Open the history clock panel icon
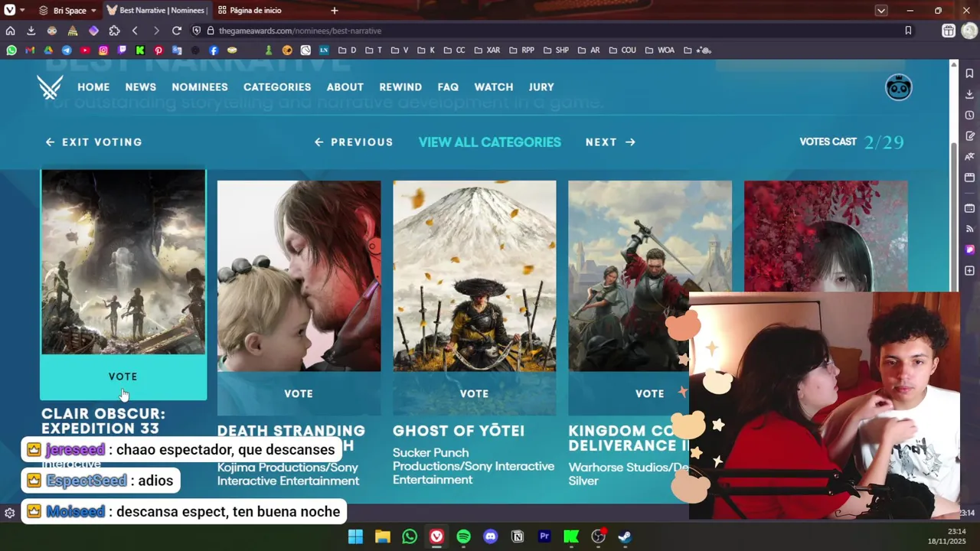The width and height of the screenshot is (980, 551). click(969, 115)
